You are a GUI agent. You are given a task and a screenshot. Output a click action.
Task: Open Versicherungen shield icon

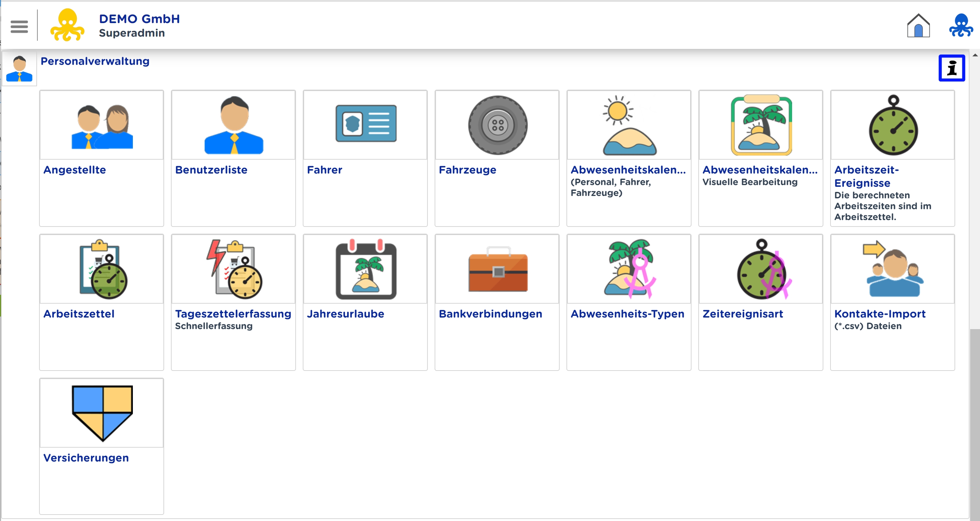[x=102, y=413]
